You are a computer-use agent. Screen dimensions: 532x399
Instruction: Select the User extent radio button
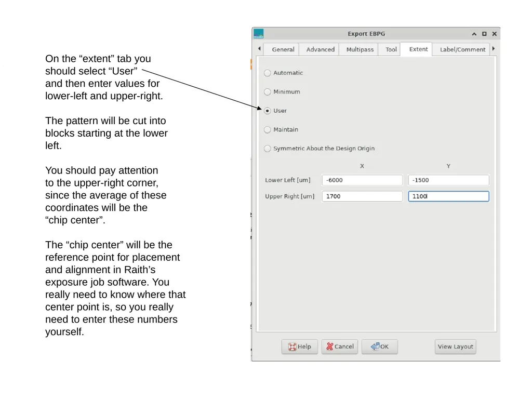[x=268, y=111]
